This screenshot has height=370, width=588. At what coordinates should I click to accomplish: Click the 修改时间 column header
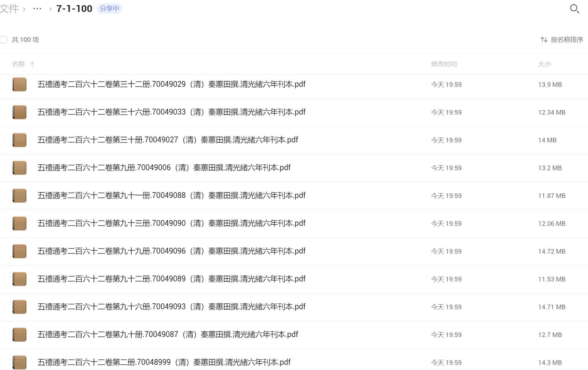[444, 64]
